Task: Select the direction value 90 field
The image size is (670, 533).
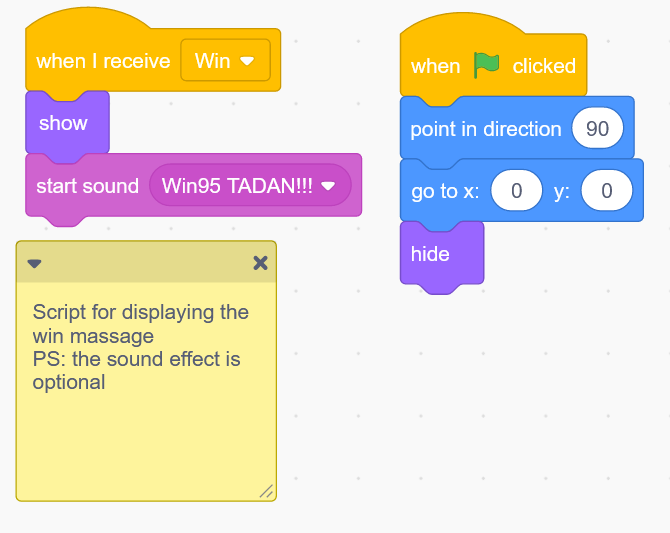Action: click(x=597, y=128)
